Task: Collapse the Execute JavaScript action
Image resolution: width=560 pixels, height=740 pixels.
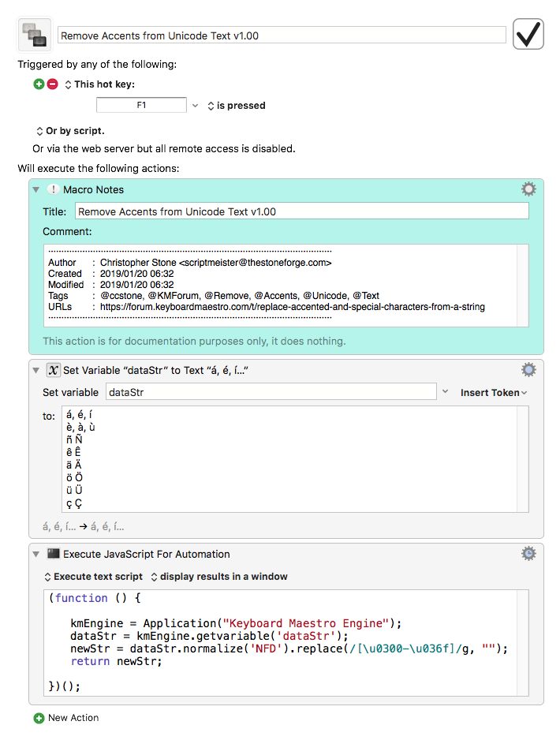Action: coord(35,554)
